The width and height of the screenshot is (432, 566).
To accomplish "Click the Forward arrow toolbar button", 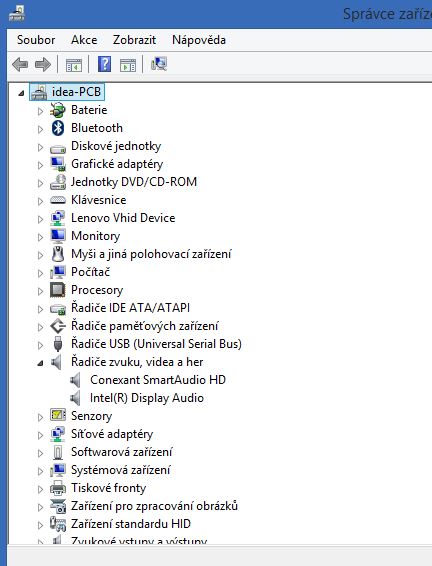I will pyautogui.click(x=43, y=65).
